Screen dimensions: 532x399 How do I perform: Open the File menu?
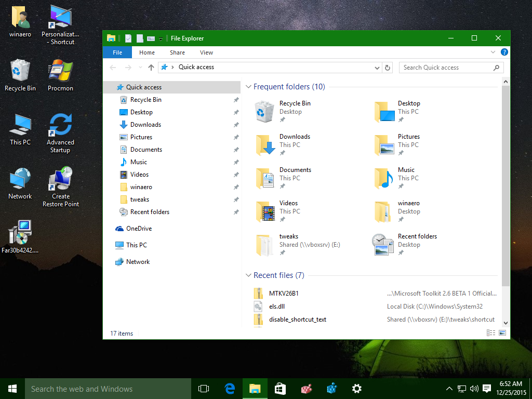coord(117,52)
